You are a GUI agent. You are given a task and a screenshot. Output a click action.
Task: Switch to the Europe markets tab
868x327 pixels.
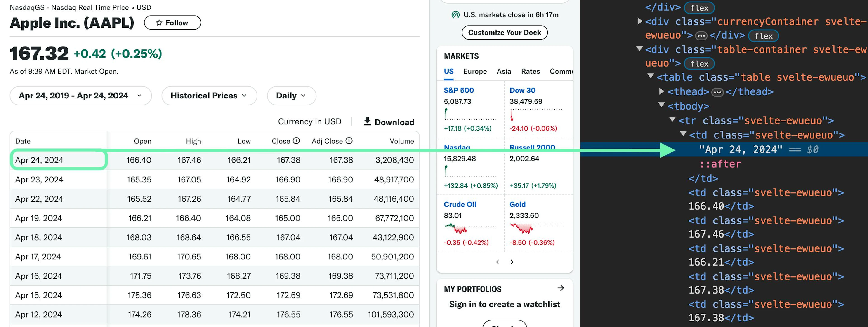(475, 71)
